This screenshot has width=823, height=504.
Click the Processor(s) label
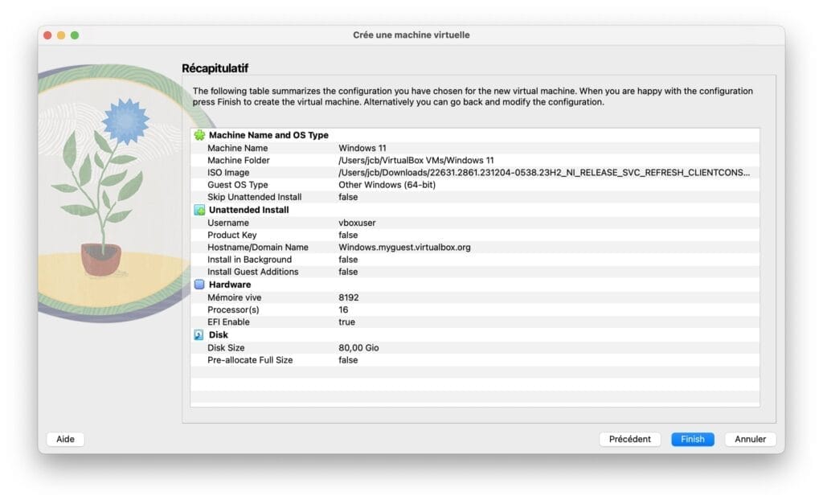(233, 309)
